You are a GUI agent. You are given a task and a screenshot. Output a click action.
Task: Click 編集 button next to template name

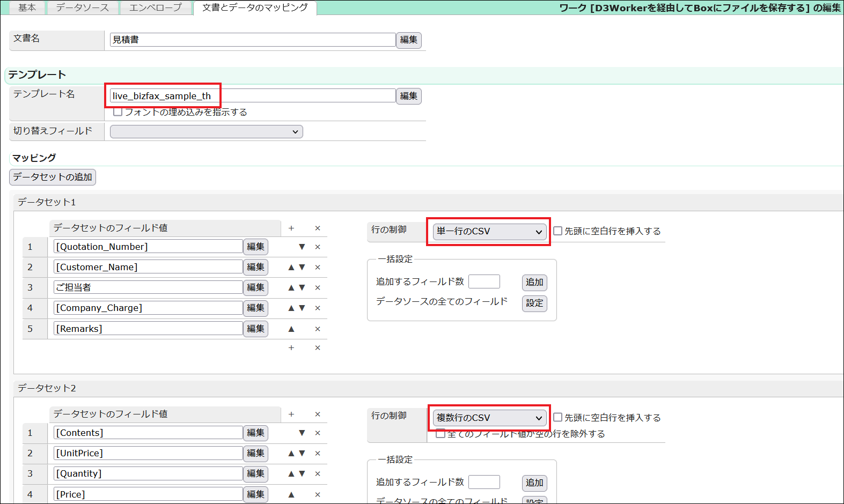click(408, 96)
